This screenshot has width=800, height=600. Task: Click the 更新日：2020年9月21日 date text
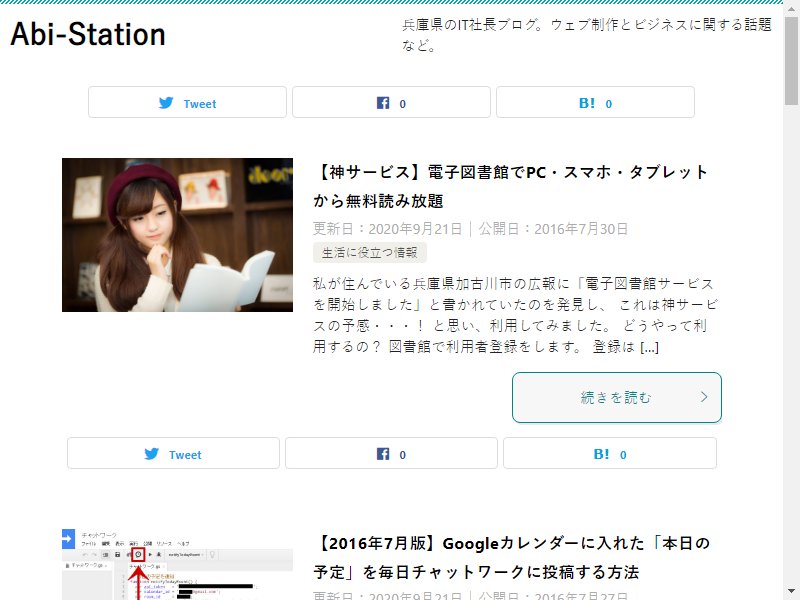pos(387,229)
